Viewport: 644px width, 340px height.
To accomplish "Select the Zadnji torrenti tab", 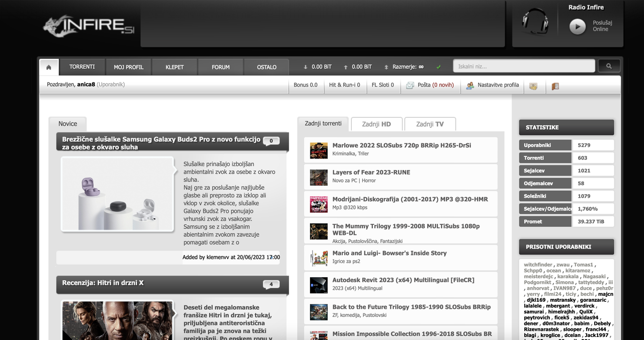I will tap(323, 123).
